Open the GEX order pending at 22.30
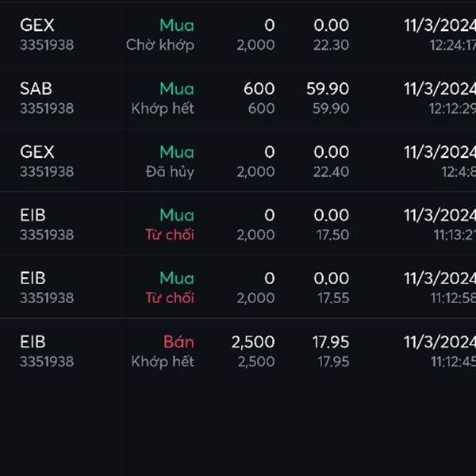Viewport: 476px width, 476px height. 238,35
